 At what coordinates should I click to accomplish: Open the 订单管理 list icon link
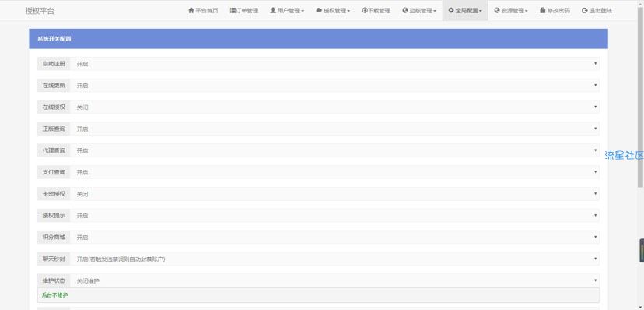(244, 11)
